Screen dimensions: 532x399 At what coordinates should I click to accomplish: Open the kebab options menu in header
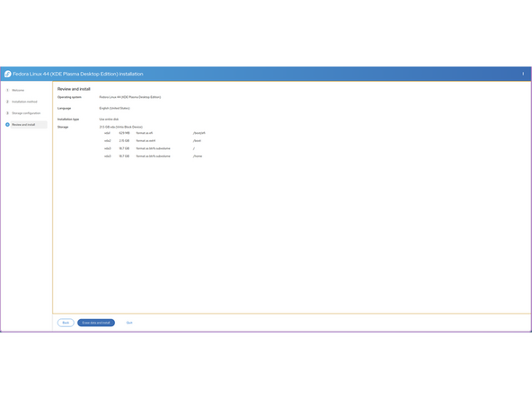(523, 74)
